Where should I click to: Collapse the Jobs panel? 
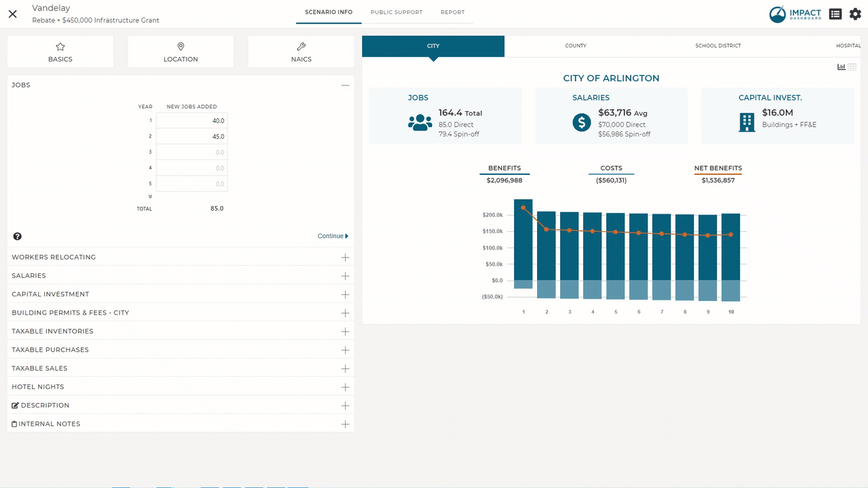345,85
